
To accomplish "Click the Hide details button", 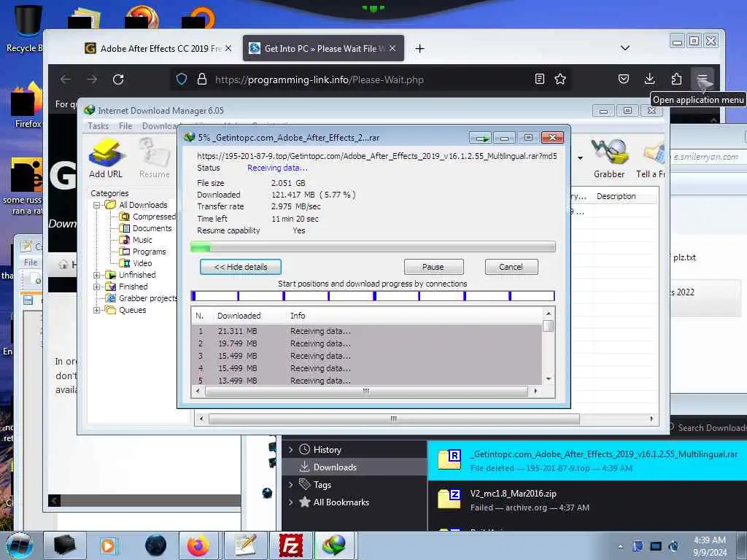I will pos(241,267).
